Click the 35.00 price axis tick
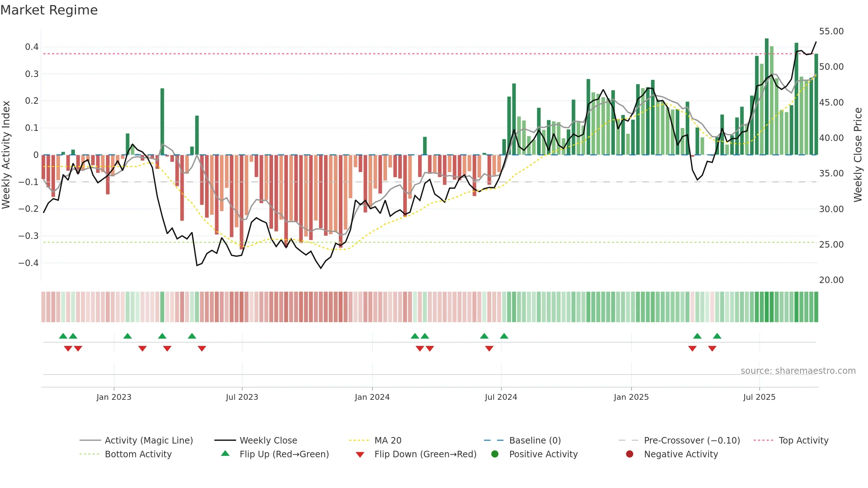 click(x=831, y=174)
